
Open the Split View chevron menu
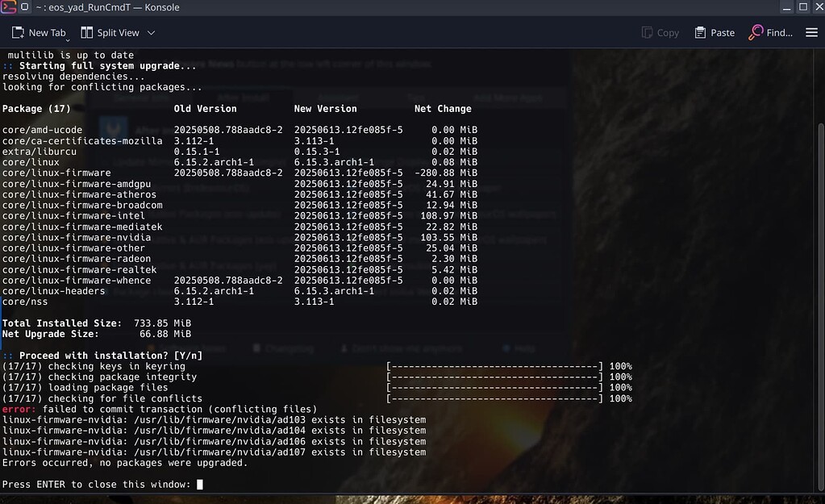pyautogui.click(x=151, y=33)
